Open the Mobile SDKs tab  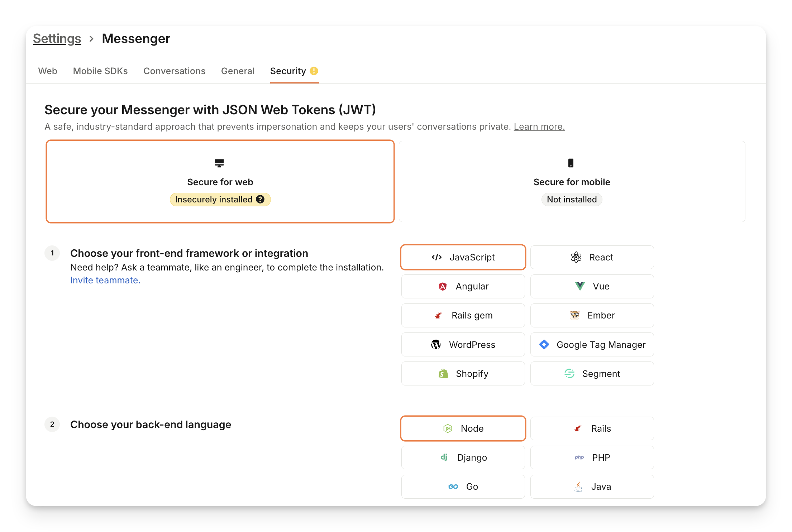pos(100,71)
